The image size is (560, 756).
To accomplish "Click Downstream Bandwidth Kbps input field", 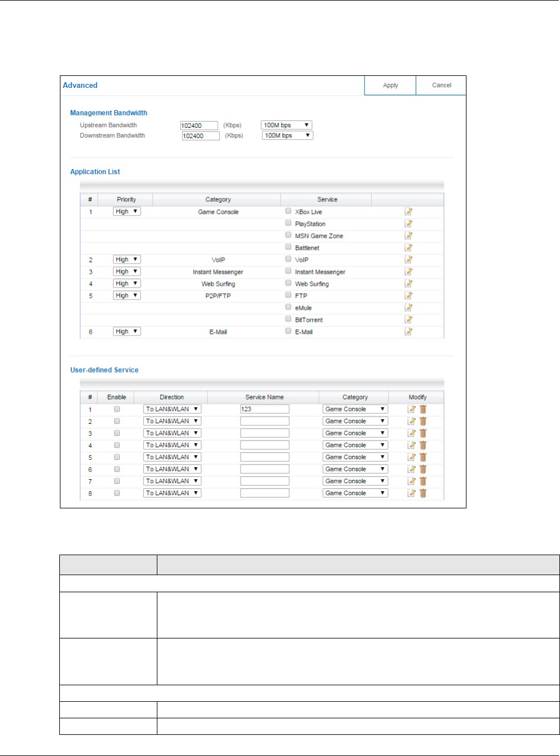I will point(201,136).
